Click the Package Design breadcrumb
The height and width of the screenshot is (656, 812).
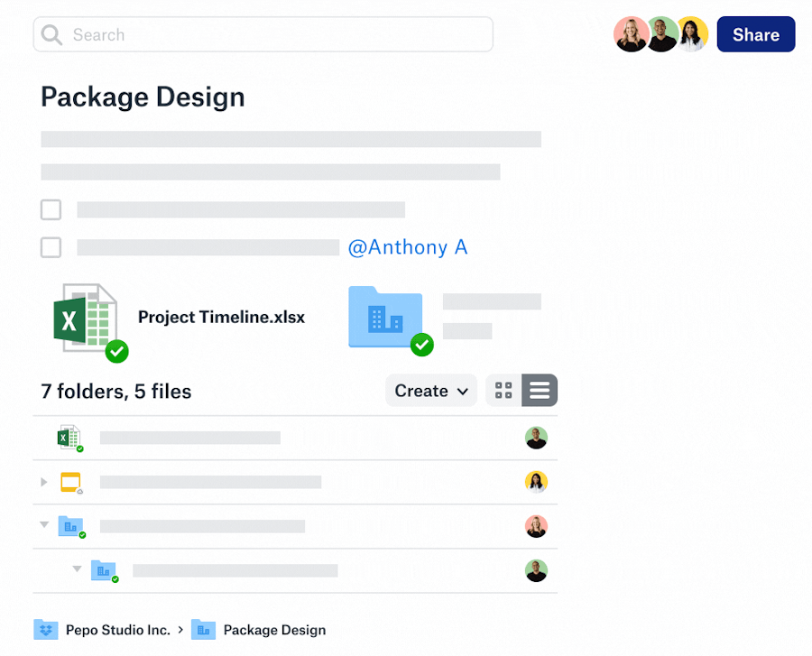pos(274,630)
